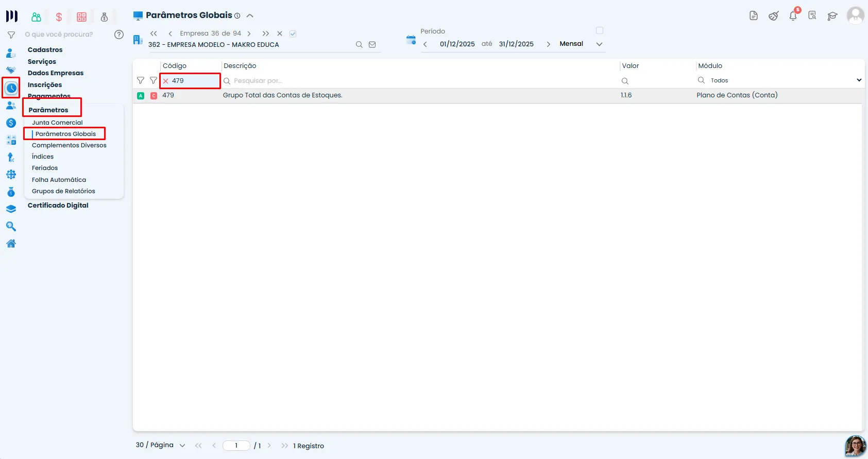Select the row 'Grupo Total das Contas de Estoques.'
Viewport: 868px width, 459px height.
point(498,95)
